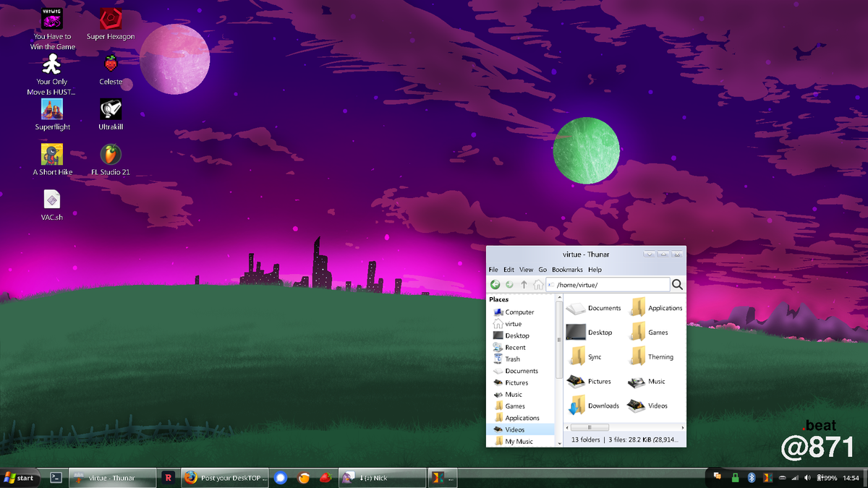Open the Celeste desktop shortcut

coord(111,65)
